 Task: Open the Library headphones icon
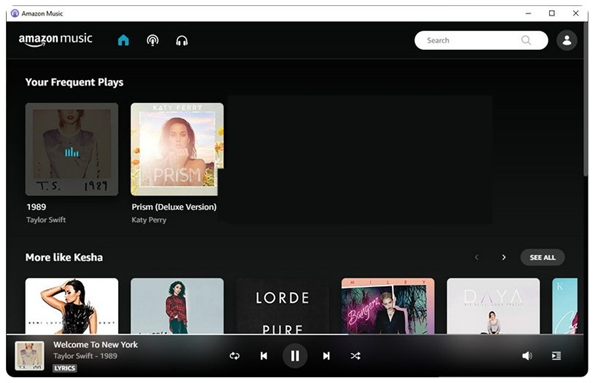[182, 41]
